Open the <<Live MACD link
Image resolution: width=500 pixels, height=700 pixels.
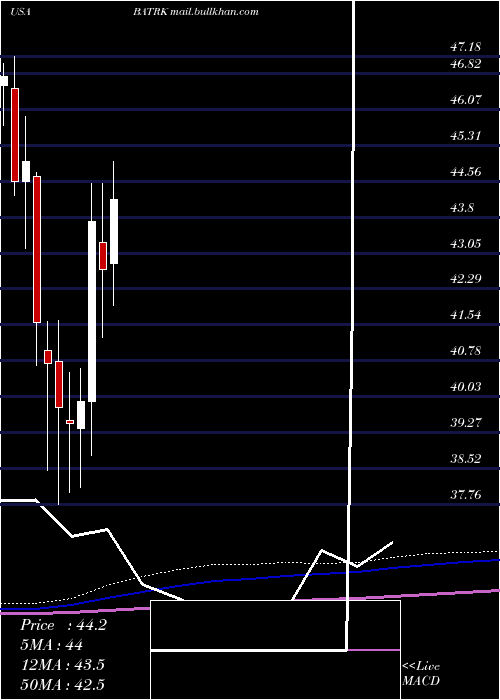click(x=421, y=674)
